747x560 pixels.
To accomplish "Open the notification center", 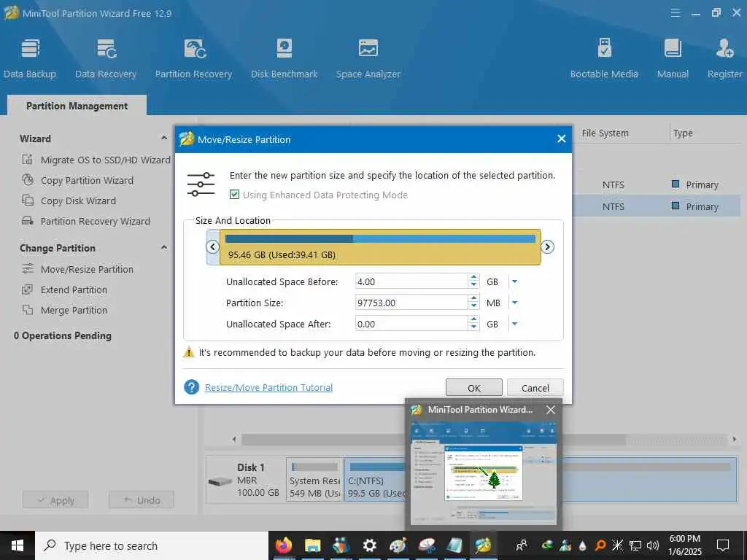I will (723, 545).
